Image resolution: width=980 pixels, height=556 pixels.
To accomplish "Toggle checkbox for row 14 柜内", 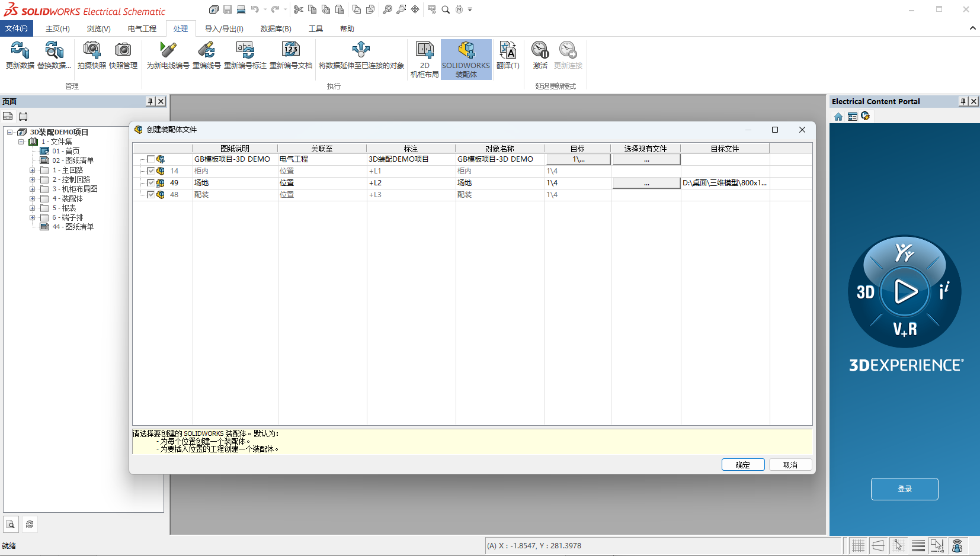I will tap(151, 171).
